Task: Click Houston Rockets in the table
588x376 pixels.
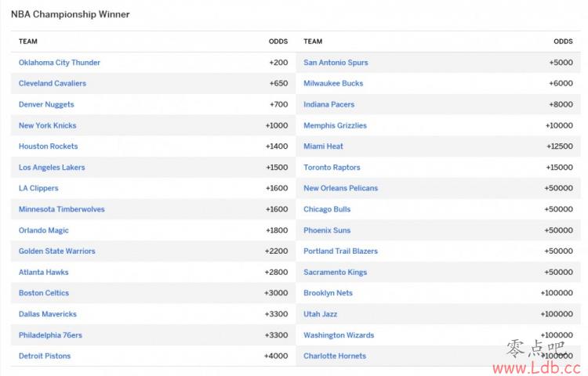Action: tap(49, 146)
